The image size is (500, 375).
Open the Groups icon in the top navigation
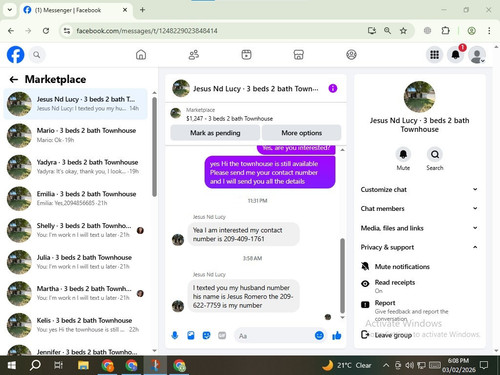click(351, 55)
